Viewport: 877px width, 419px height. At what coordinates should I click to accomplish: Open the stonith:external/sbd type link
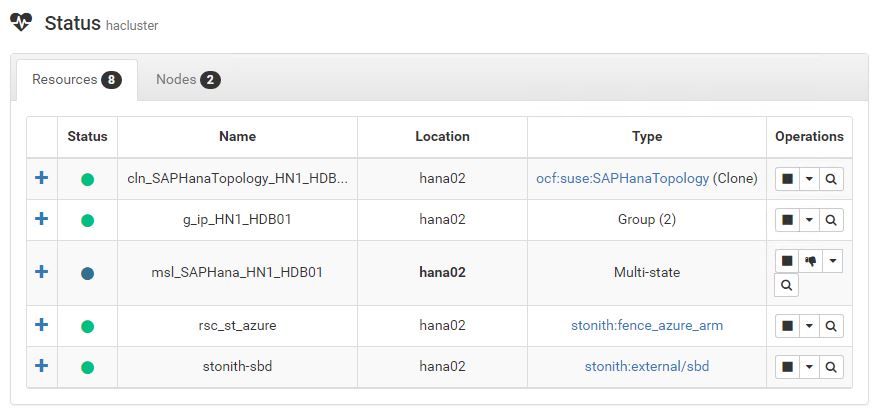click(x=647, y=366)
